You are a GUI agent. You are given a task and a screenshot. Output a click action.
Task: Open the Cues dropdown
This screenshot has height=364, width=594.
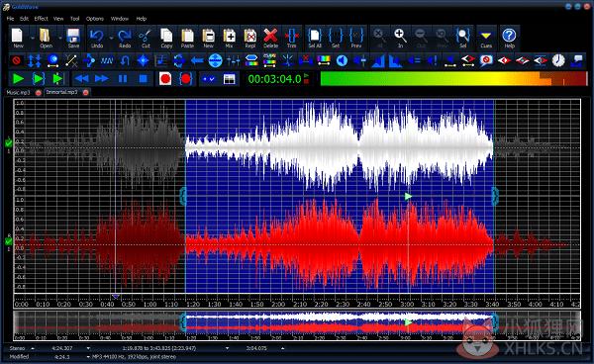click(x=486, y=38)
